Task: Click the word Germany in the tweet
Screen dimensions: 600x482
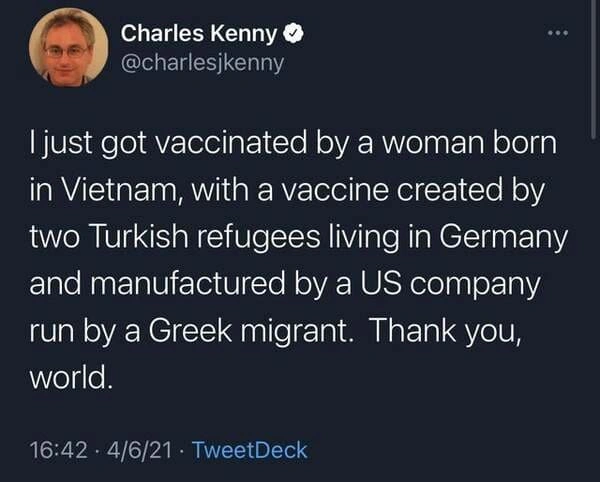Action: (x=504, y=238)
